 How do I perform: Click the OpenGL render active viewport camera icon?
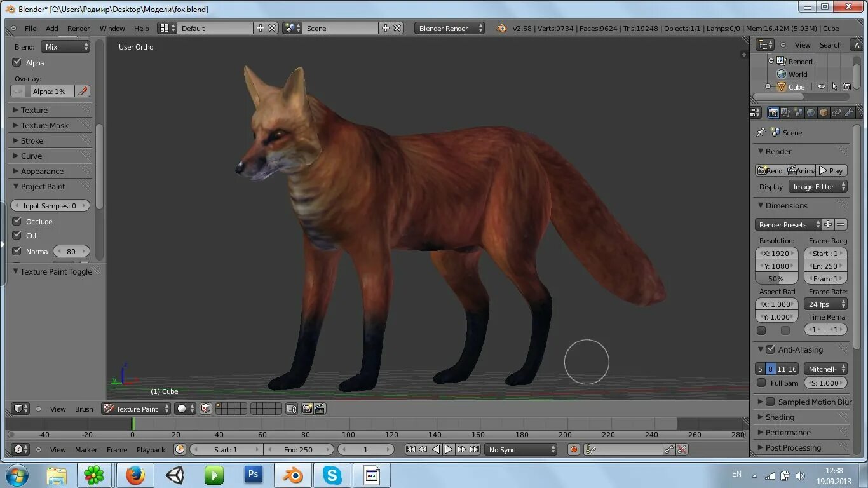click(307, 409)
